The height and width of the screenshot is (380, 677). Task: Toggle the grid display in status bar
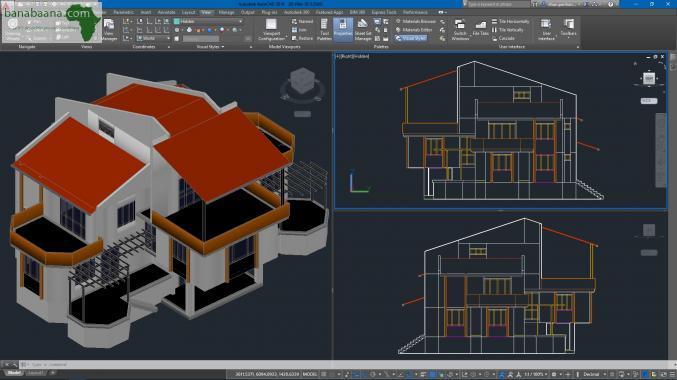[324, 374]
